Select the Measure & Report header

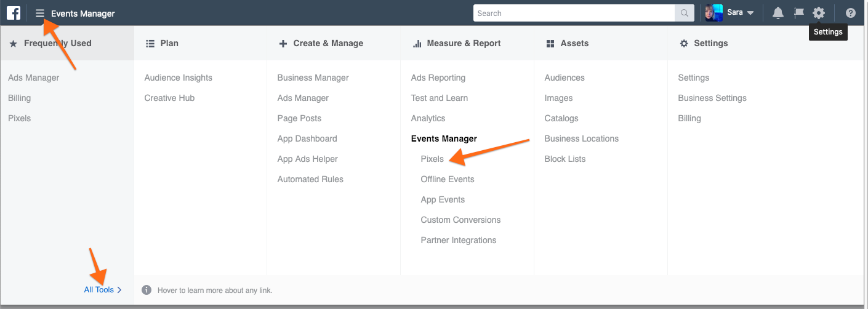(467, 43)
